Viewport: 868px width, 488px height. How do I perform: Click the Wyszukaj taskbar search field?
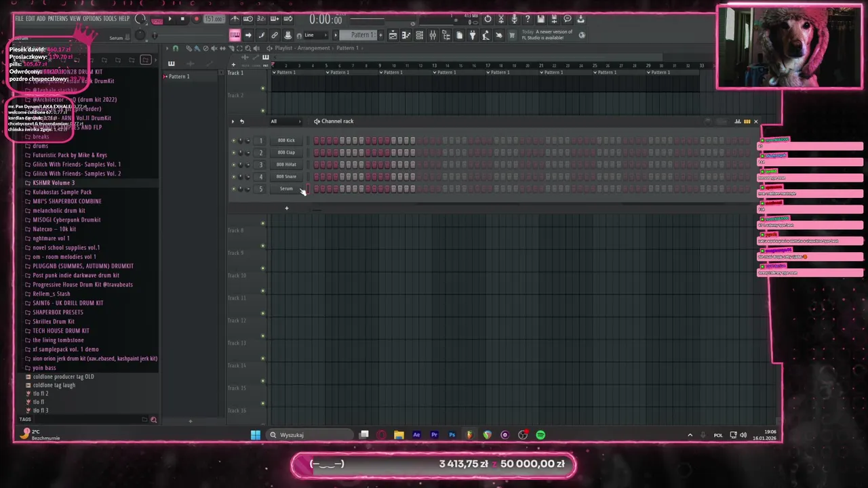coord(311,435)
